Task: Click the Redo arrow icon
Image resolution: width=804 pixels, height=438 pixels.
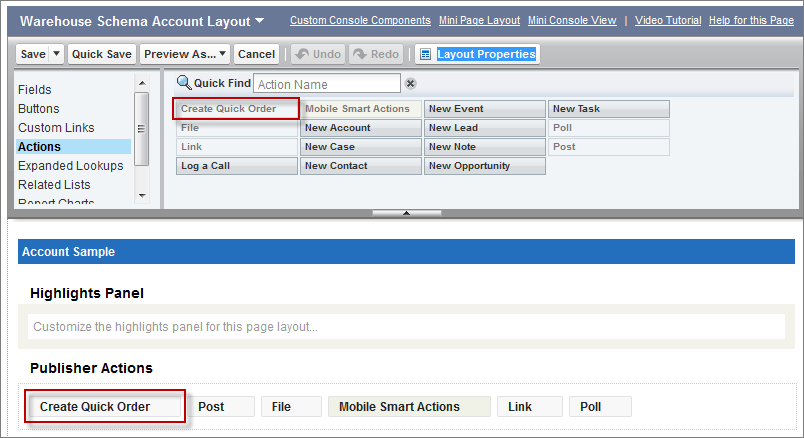Action: point(360,54)
